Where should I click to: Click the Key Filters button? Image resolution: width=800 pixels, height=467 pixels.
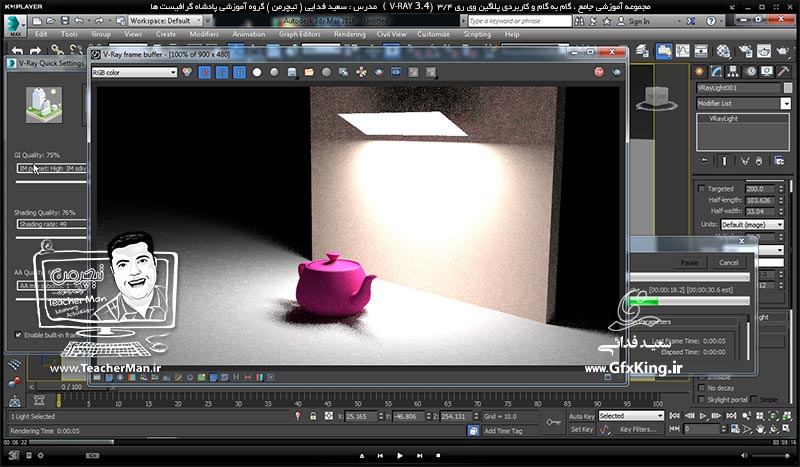tap(638, 429)
